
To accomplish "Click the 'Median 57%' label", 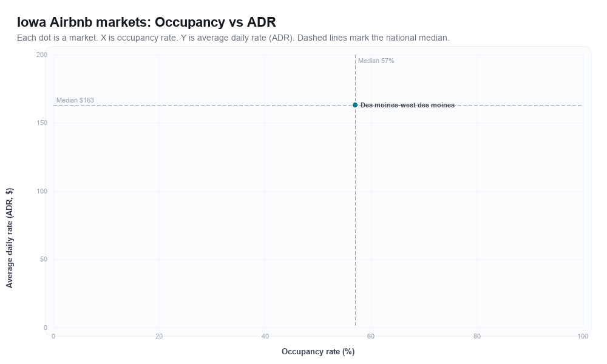I will pyautogui.click(x=376, y=61).
